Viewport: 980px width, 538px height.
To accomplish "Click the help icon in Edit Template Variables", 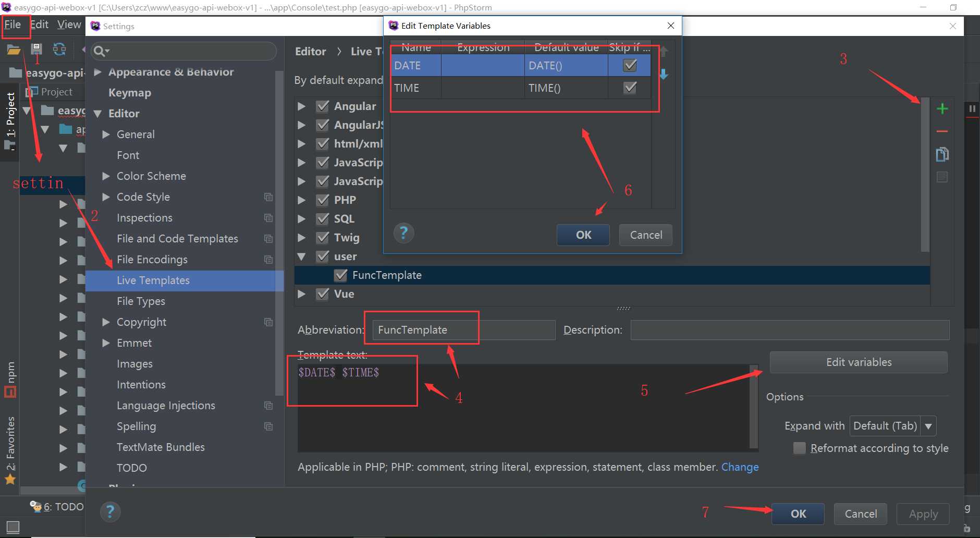I will (403, 233).
